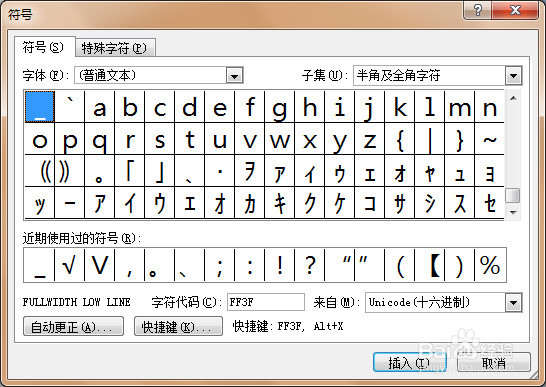Select the halfwidth prolonged sound mark ー
The height and width of the screenshot is (387, 546).
coord(70,203)
